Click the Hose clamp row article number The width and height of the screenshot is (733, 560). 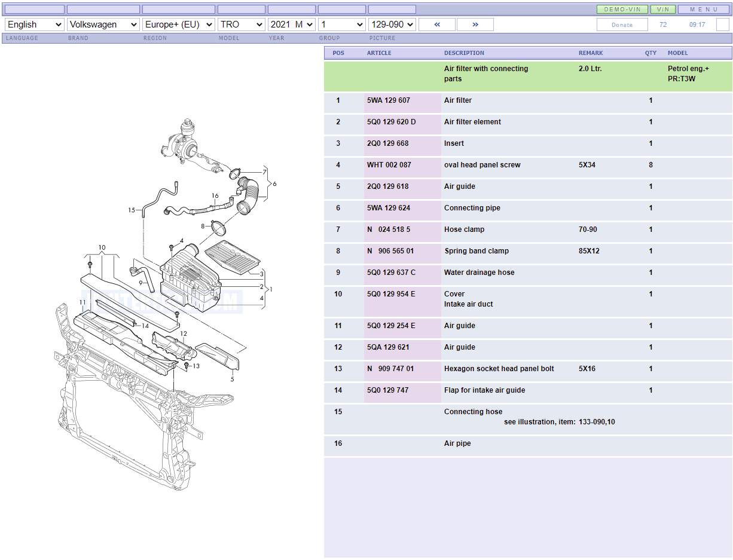point(389,229)
